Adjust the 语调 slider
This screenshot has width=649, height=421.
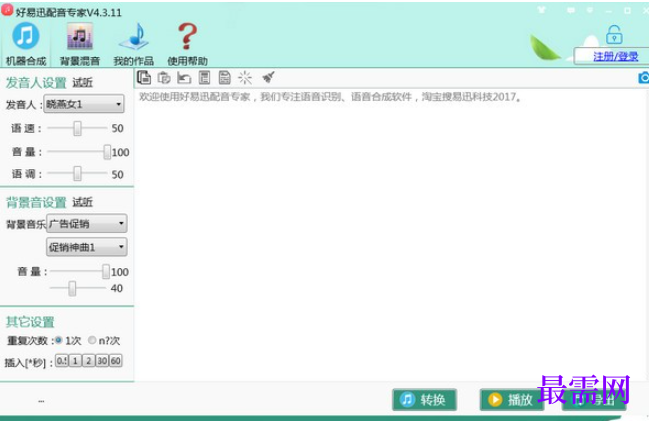coord(77,173)
